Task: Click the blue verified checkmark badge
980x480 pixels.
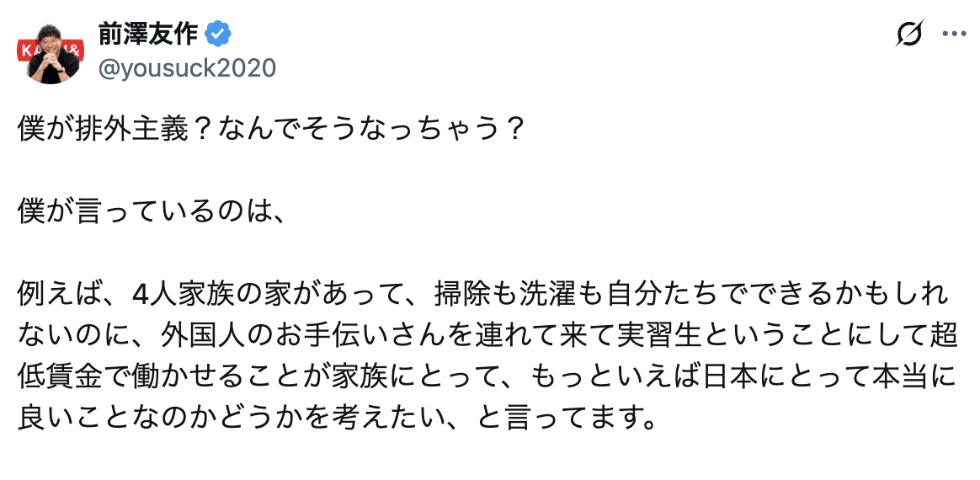Action: coord(219,34)
